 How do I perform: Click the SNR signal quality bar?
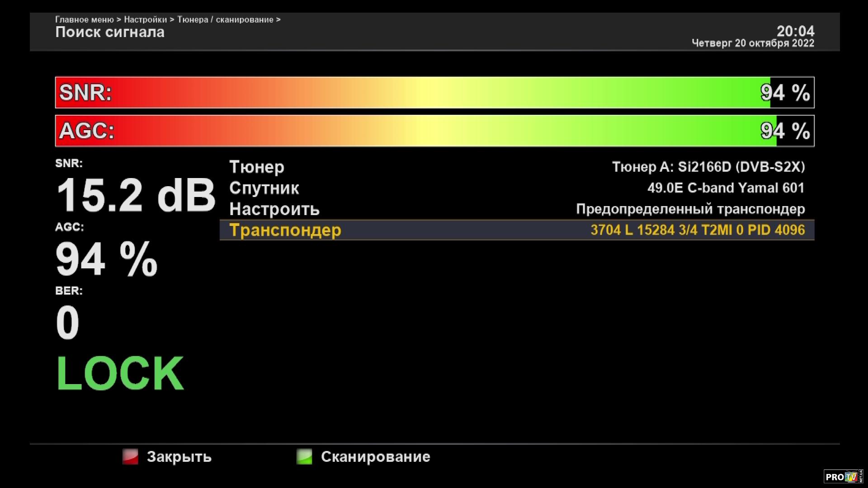click(434, 93)
